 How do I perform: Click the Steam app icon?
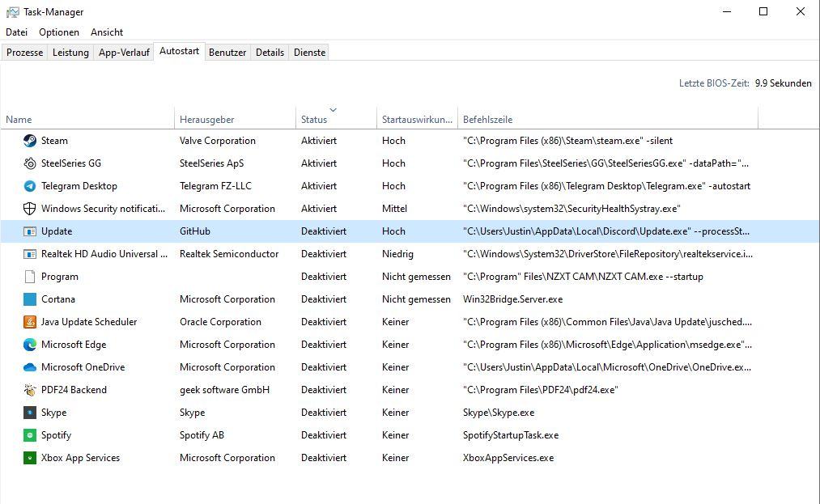pos(30,141)
